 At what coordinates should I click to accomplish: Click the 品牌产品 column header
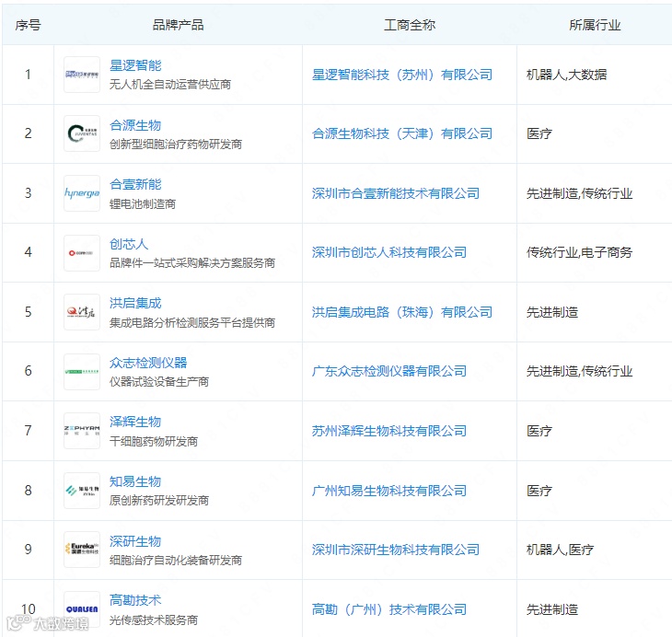178,25
